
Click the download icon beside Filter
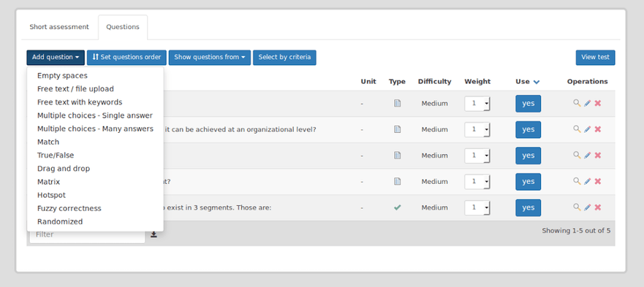[154, 234]
